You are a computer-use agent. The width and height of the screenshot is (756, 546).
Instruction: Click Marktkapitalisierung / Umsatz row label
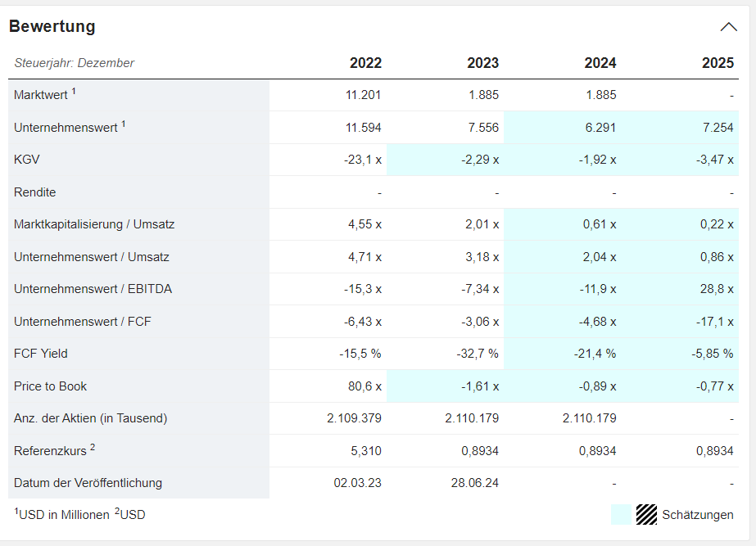(x=94, y=224)
